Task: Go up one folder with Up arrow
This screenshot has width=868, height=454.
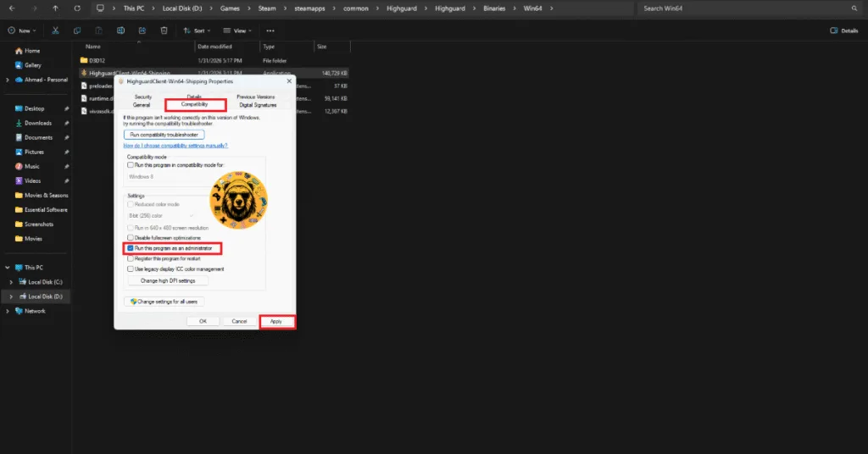Action: click(x=56, y=8)
